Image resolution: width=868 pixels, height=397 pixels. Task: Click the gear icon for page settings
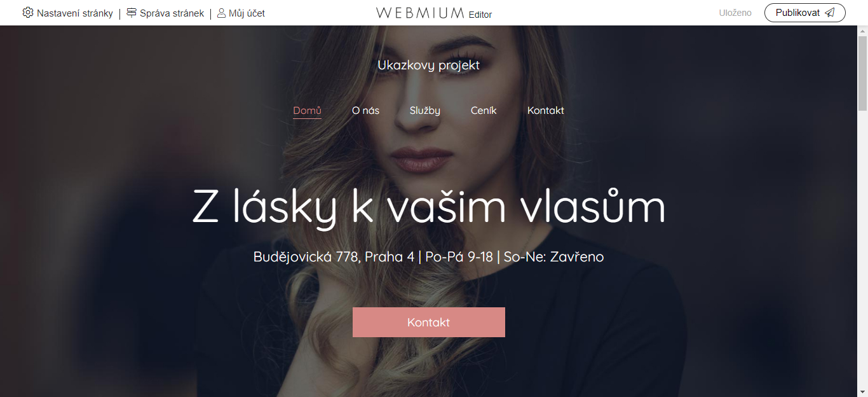(x=28, y=13)
